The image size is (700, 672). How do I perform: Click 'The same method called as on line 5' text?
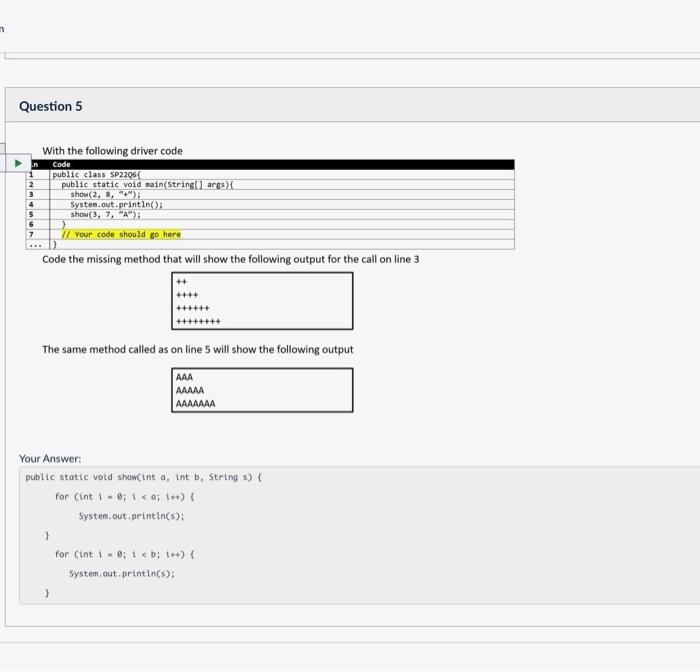pyautogui.click(x=198, y=350)
